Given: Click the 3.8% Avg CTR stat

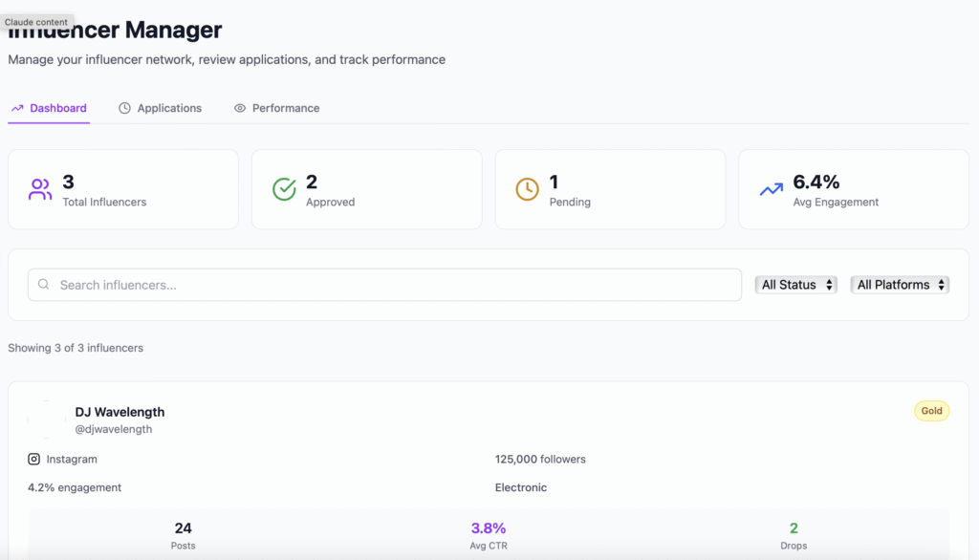Looking at the screenshot, I should click(489, 528).
